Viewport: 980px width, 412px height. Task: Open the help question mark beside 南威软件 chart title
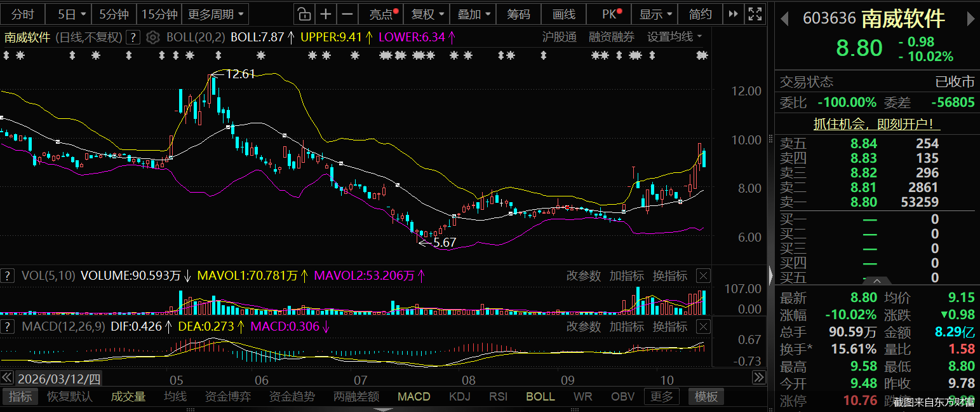pos(133,38)
